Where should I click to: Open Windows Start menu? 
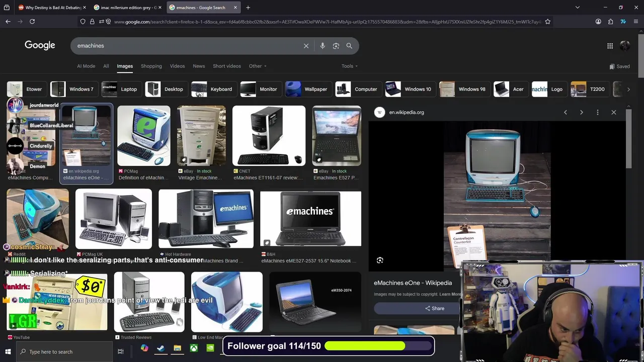coord(8,351)
